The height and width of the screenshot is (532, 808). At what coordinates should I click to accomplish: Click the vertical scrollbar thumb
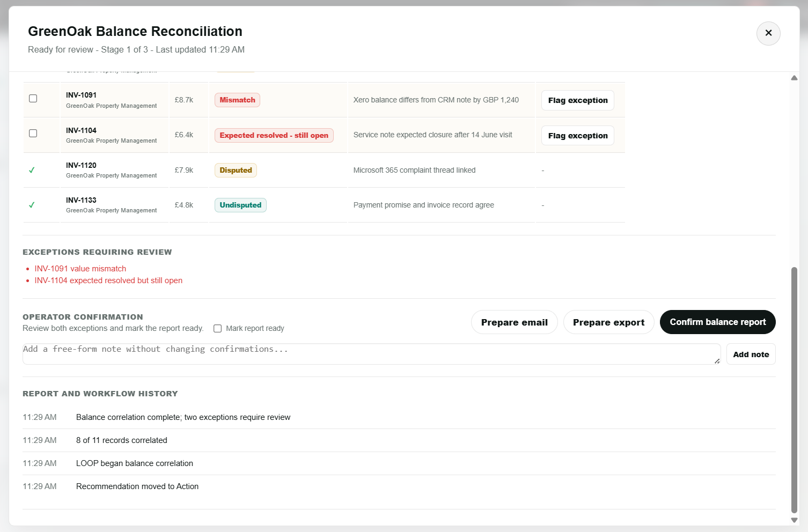794,390
